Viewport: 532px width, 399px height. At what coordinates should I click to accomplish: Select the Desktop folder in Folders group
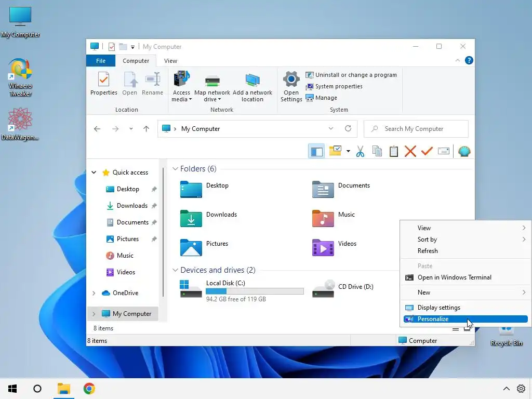[204, 189]
